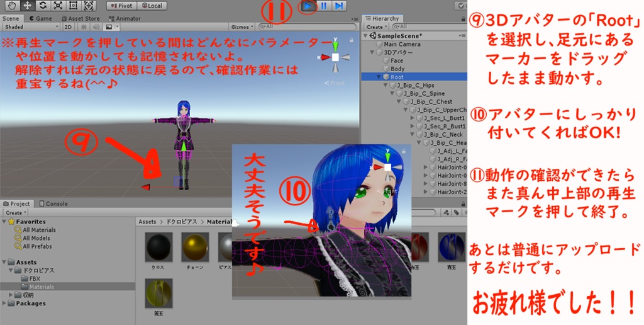Open SampleScene options menu icon

point(462,36)
